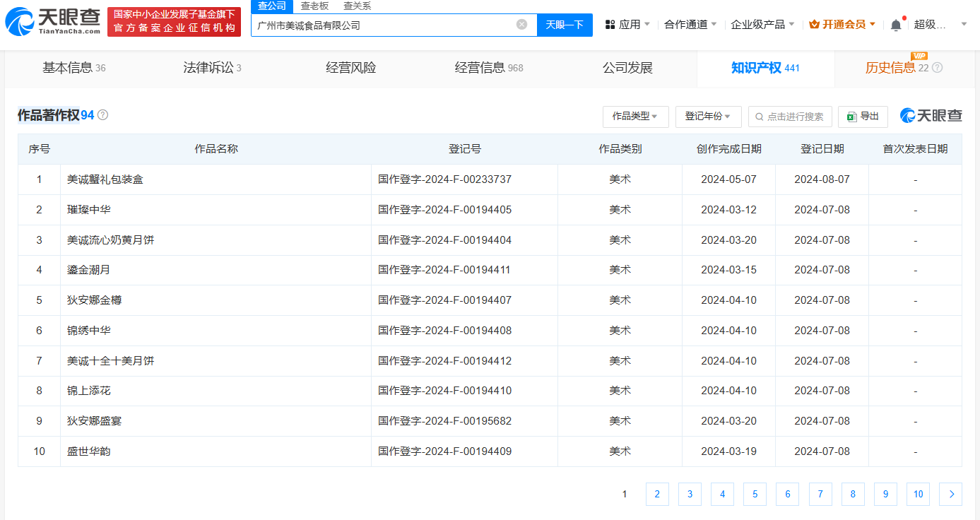Click the help icon beside 作品著作权
This screenshot has height=520, width=980.
(103, 115)
